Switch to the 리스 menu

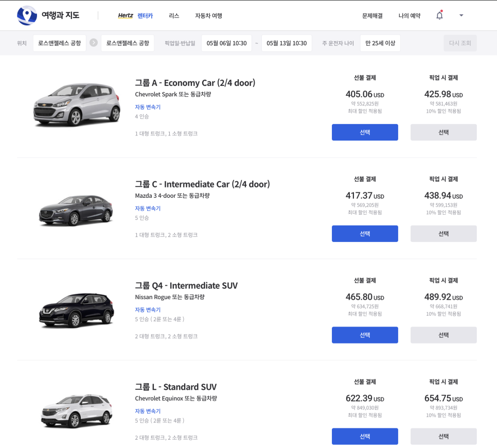[174, 15]
